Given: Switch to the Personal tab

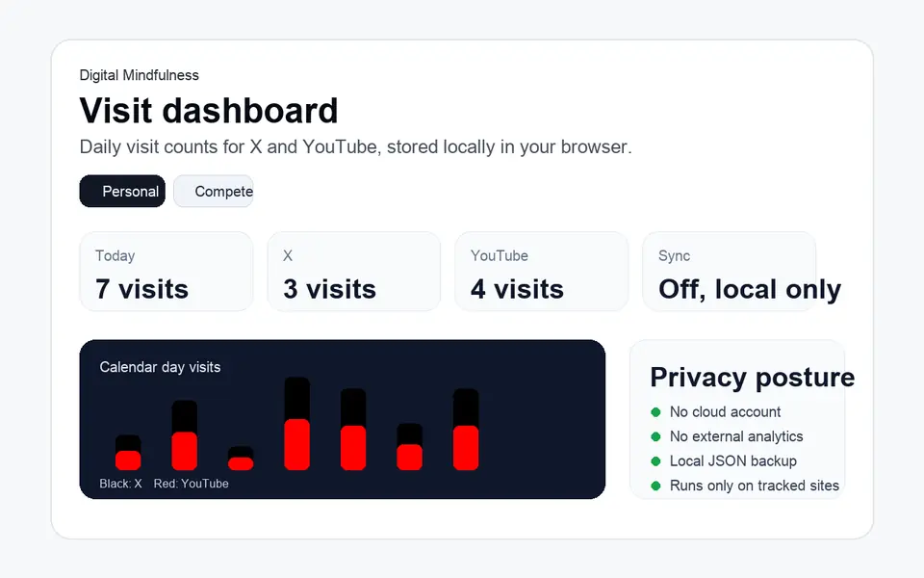Looking at the screenshot, I should [x=122, y=191].
